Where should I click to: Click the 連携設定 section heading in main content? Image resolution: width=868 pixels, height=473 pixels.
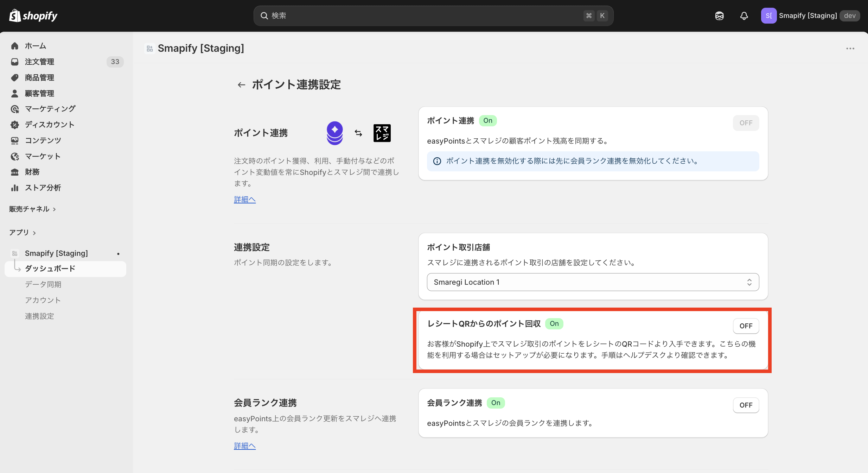pyautogui.click(x=252, y=247)
